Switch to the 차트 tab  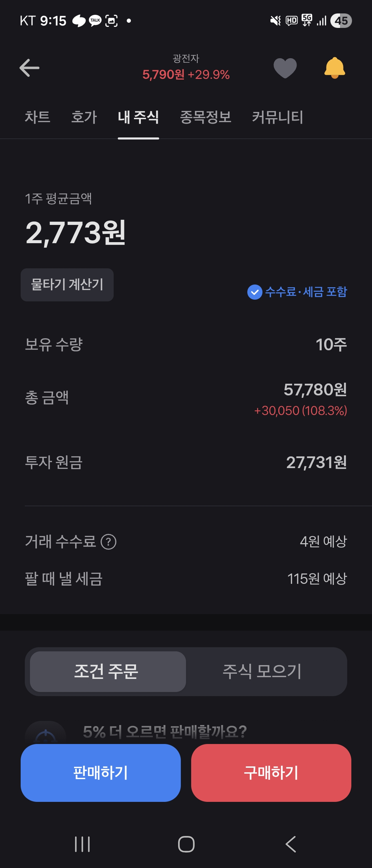37,117
